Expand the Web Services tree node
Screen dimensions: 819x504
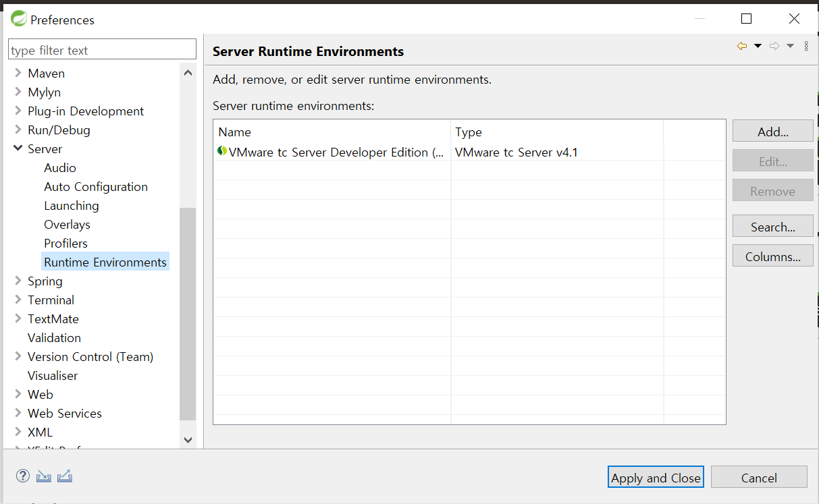[x=18, y=413]
